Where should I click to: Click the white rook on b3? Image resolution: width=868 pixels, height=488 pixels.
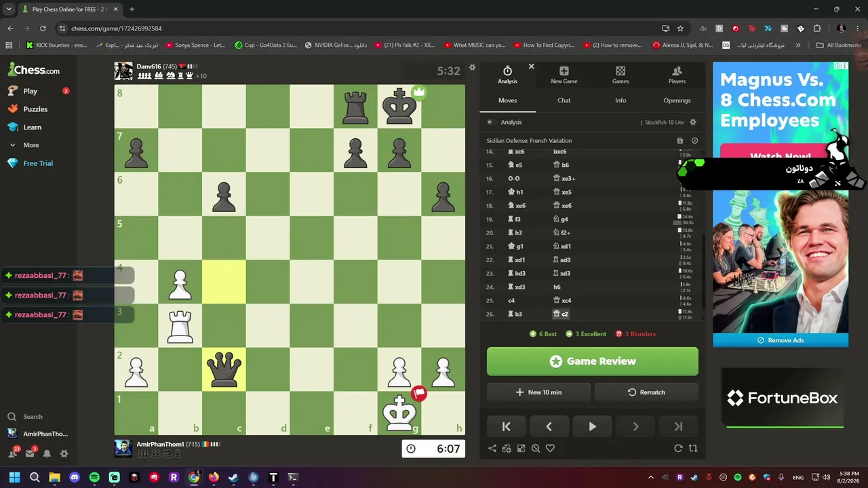coord(180,325)
